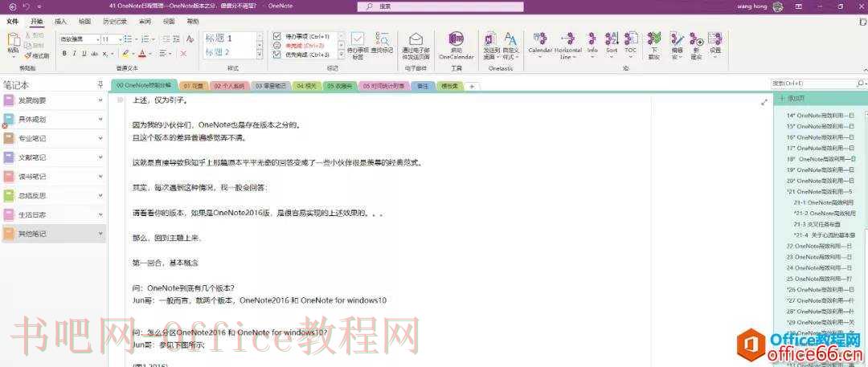Click the Calendar macro icon
Image resolution: width=868 pixels, height=367 pixels.
(540, 38)
